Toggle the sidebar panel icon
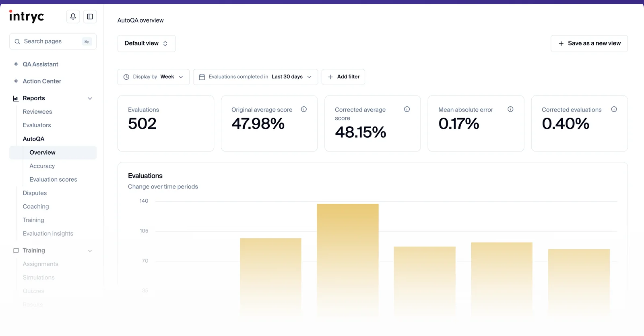 point(90,17)
